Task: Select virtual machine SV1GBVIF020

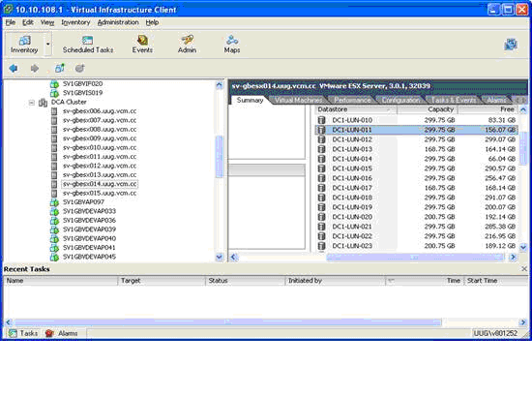Action: [82, 83]
